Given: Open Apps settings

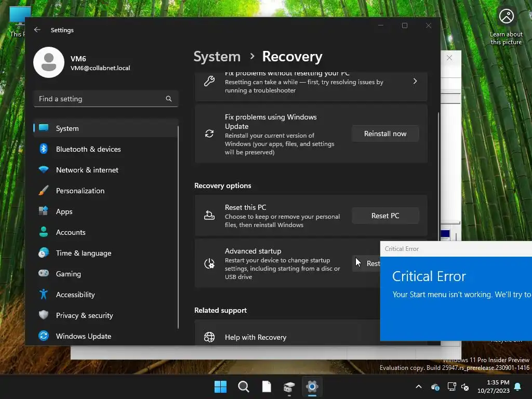Looking at the screenshot, I should click(106, 211).
